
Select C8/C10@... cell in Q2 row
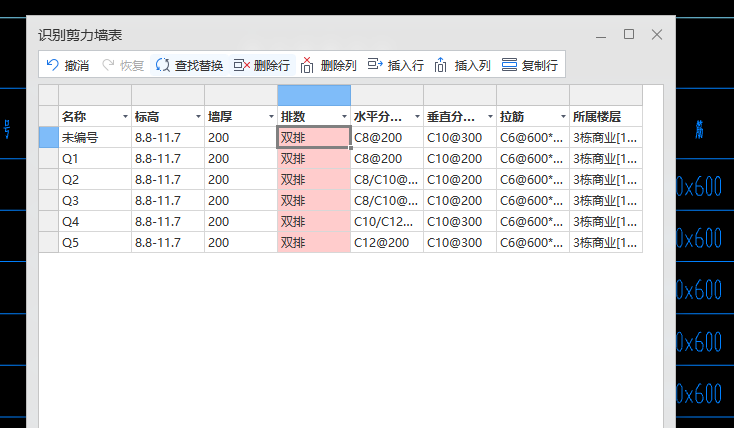(x=387, y=180)
